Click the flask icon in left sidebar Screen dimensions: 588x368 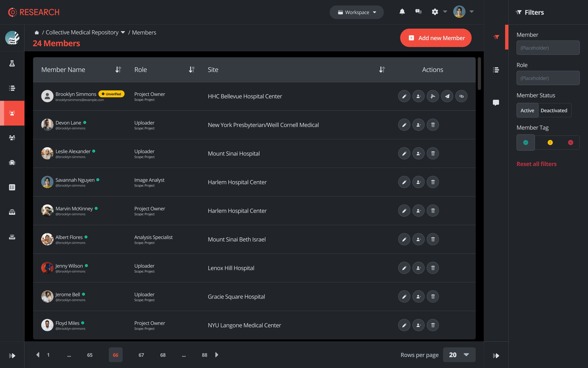(x=12, y=63)
